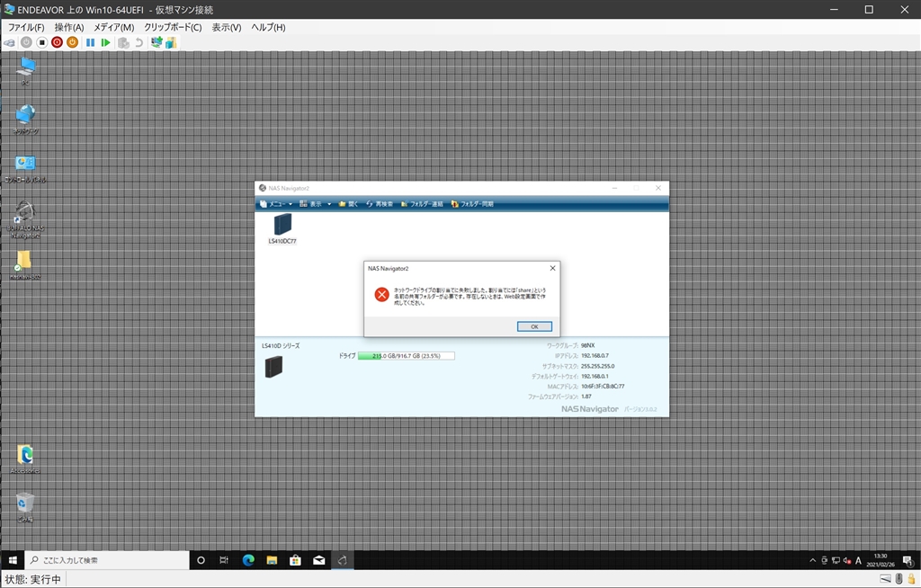Click the Cortana circle icon in taskbar
921x588 pixels.
pos(201,560)
